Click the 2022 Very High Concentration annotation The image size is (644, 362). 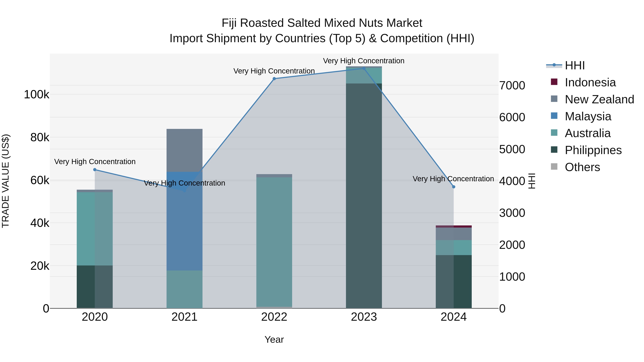[x=274, y=71]
